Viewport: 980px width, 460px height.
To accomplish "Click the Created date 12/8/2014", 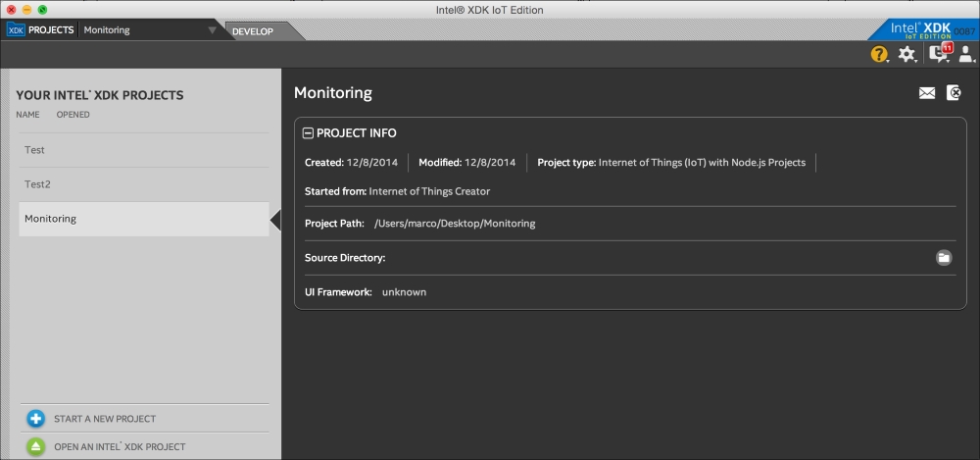I will coord(371,163).
